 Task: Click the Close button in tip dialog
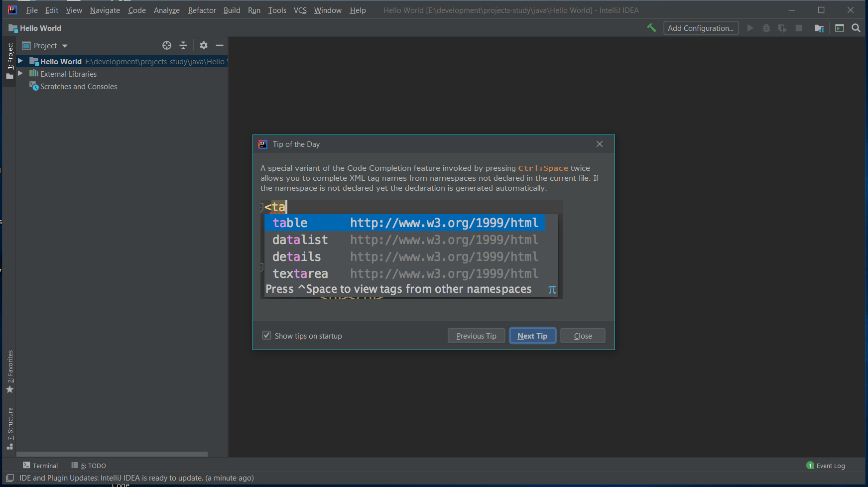click(x=583, y=336)
